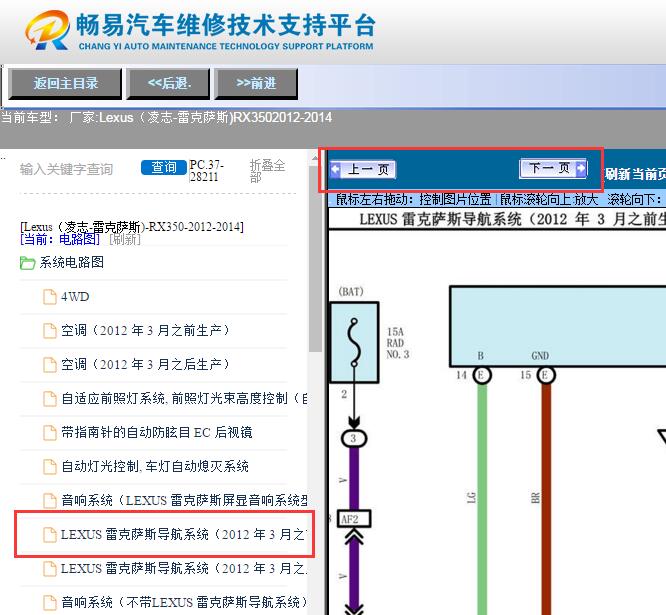Click the GND terminal label in the diagram
The width and height of the screenshot is (666, 615).
(540, 356)
